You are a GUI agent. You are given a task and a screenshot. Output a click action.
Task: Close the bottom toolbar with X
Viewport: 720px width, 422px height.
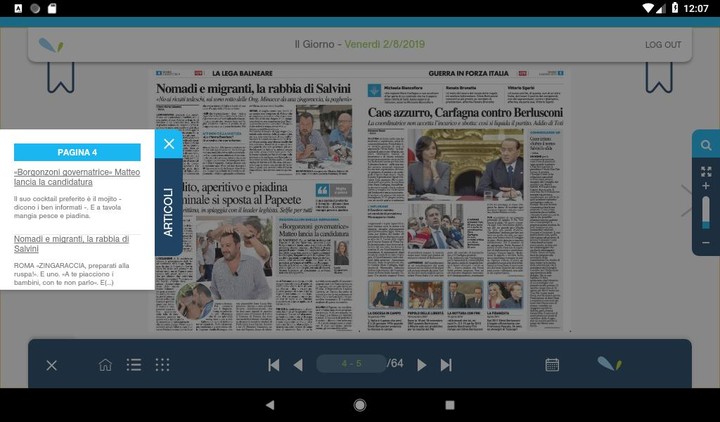click(x=51, y=365)
